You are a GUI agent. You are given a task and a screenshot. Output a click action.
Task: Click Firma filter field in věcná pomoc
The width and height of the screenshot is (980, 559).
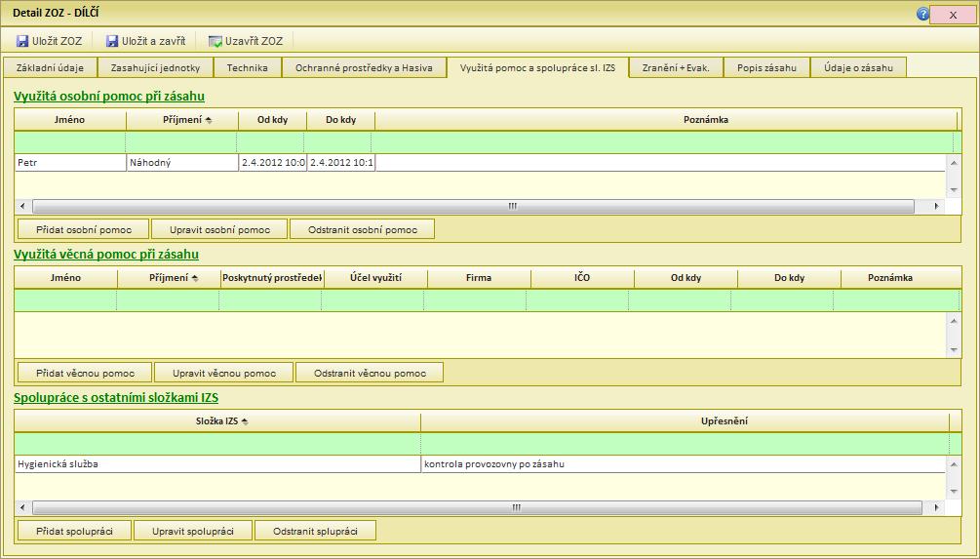click(475, 300)
